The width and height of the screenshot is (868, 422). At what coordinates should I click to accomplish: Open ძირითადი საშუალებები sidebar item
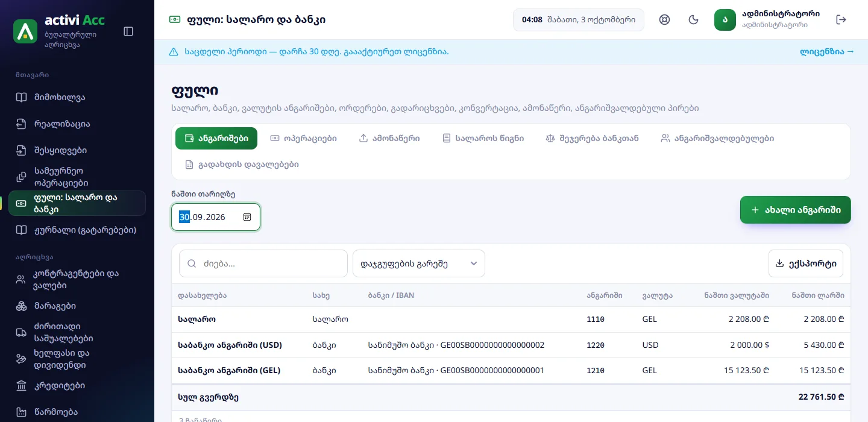[77, 332]
